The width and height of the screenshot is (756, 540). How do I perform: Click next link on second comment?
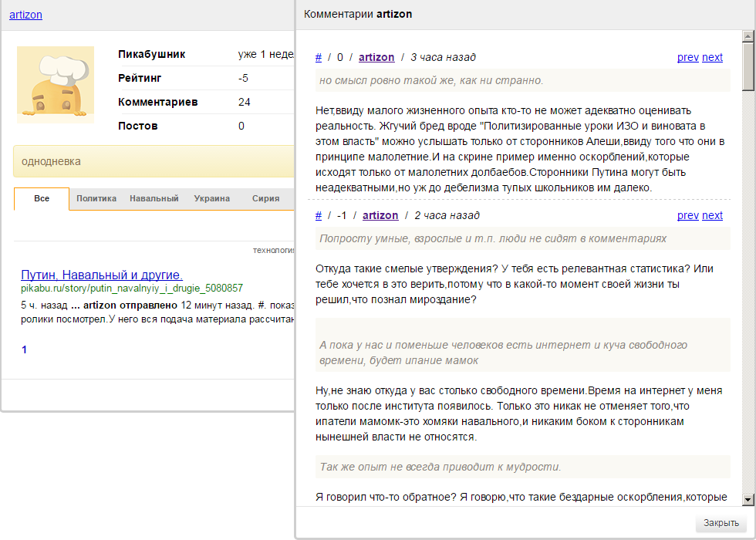pos(712,215)
